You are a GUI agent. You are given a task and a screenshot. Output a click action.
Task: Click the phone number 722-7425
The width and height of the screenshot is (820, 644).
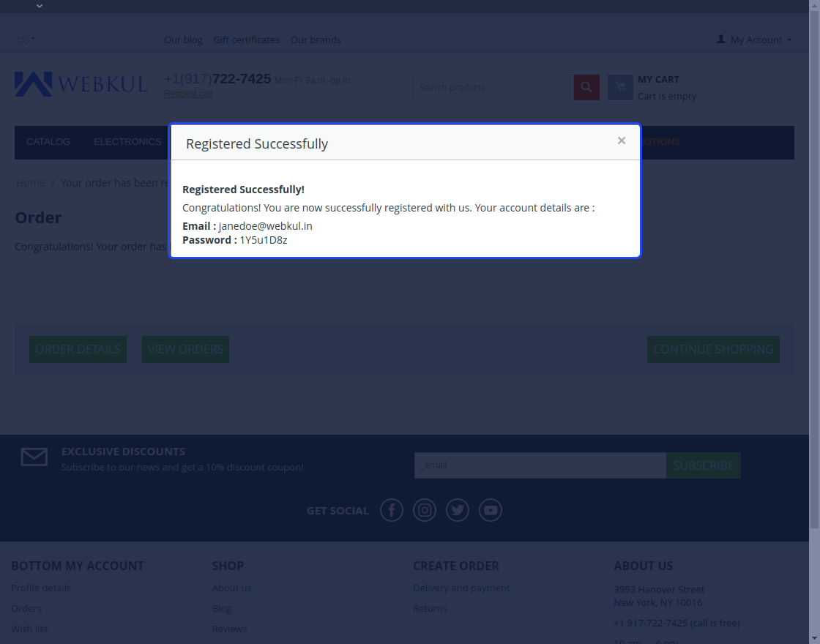pos(242,79)
